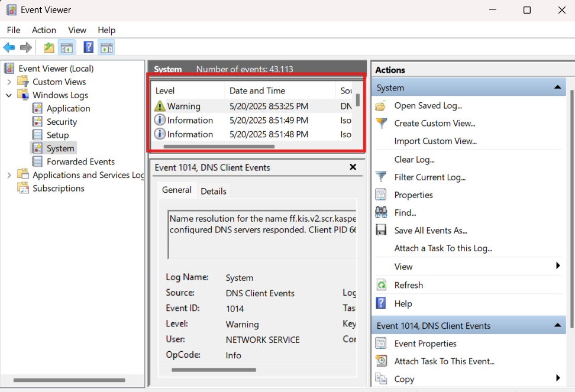
Task: Select the Warning event row
Action: 248,106
